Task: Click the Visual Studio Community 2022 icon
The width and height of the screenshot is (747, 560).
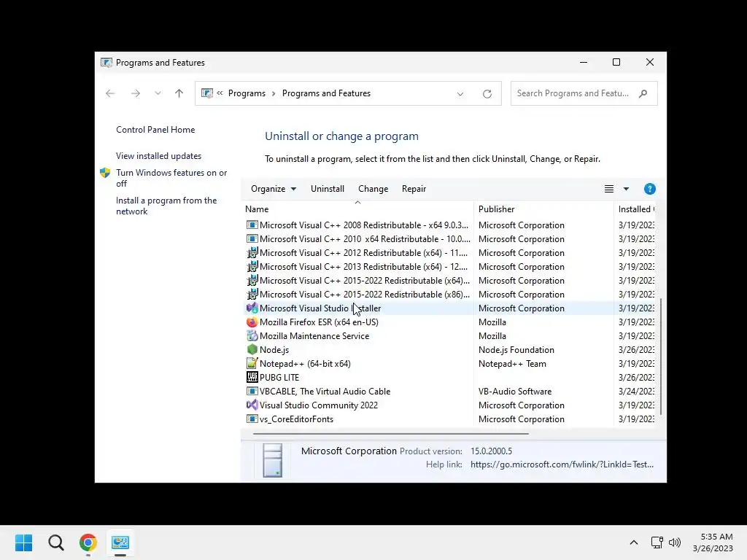Action: click(252, 405)
